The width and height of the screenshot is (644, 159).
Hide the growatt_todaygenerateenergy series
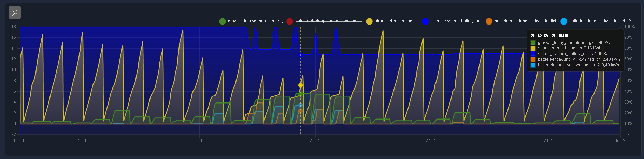pyautogui.click(x=255, y=21)
